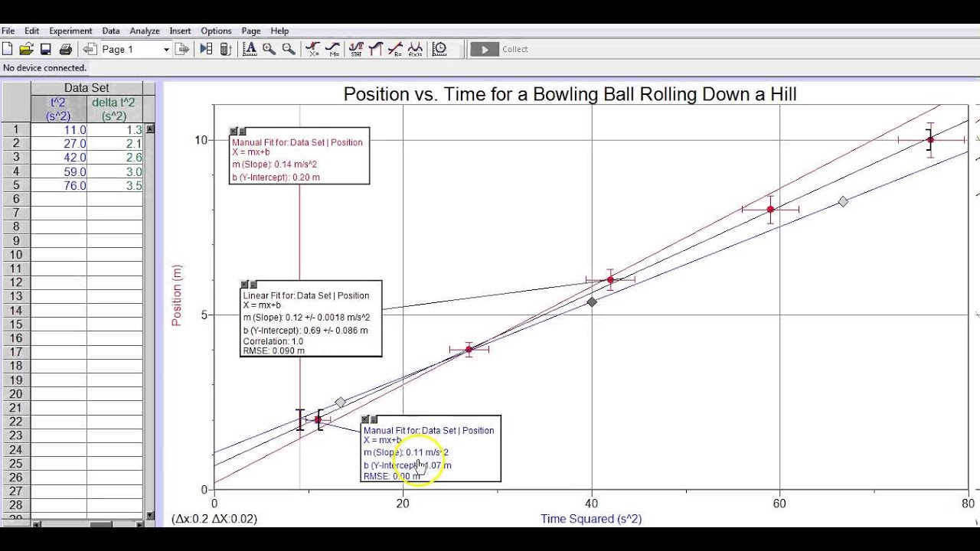Image resolution: width=980 pixels, height=551 pixels.
Task: Select cell with value 2.6
Action: [x=115, y=158]
